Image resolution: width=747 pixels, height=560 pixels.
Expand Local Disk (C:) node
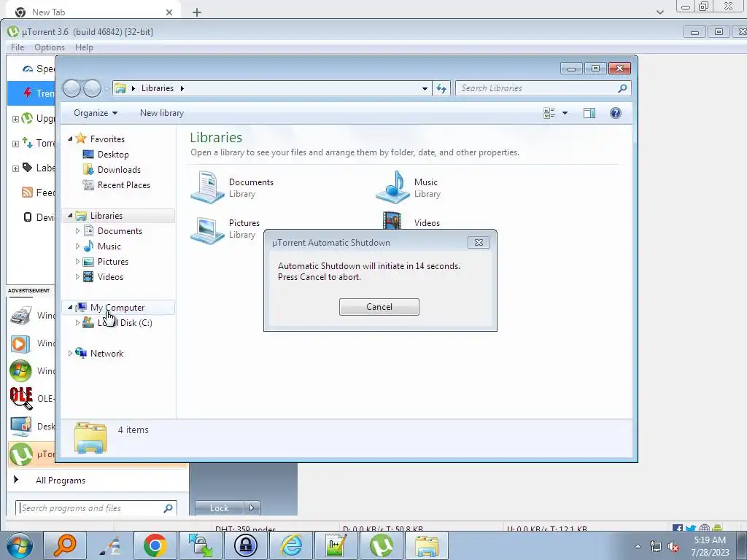pos(77,323)
